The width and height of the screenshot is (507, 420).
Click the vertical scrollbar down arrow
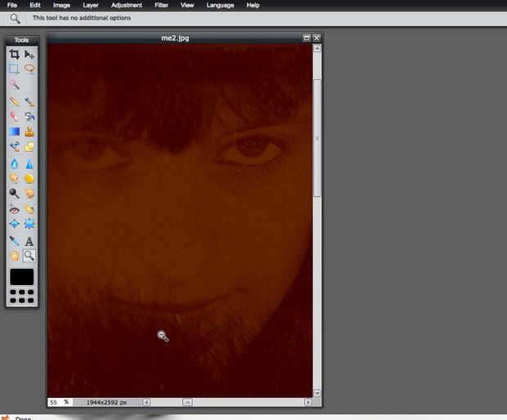[x=317, y=394]
